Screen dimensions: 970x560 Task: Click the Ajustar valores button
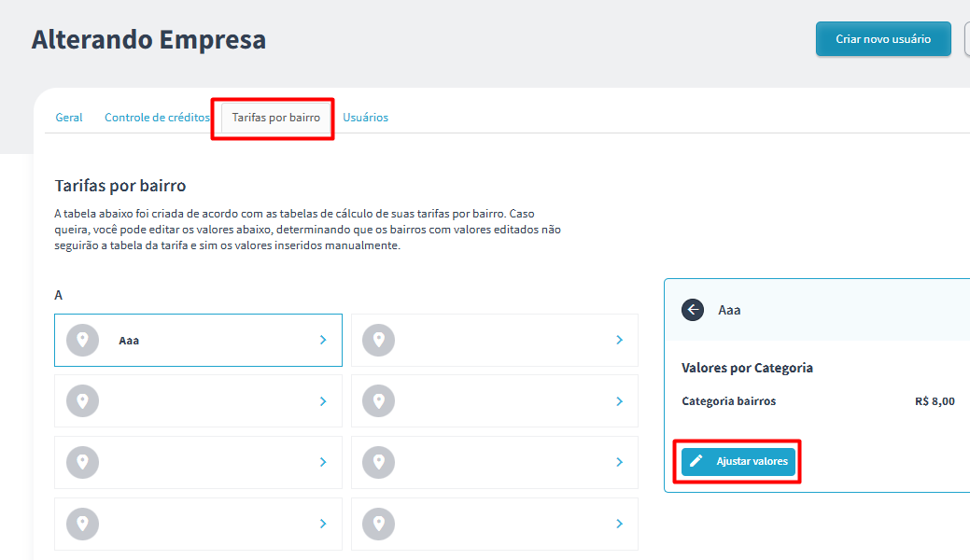click(738, 462)
